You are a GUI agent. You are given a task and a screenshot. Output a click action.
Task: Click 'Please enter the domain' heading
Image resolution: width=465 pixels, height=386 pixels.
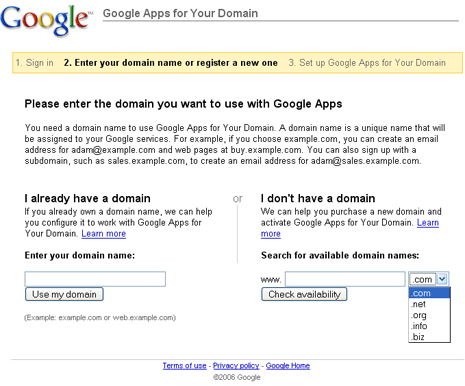point(183,104)
